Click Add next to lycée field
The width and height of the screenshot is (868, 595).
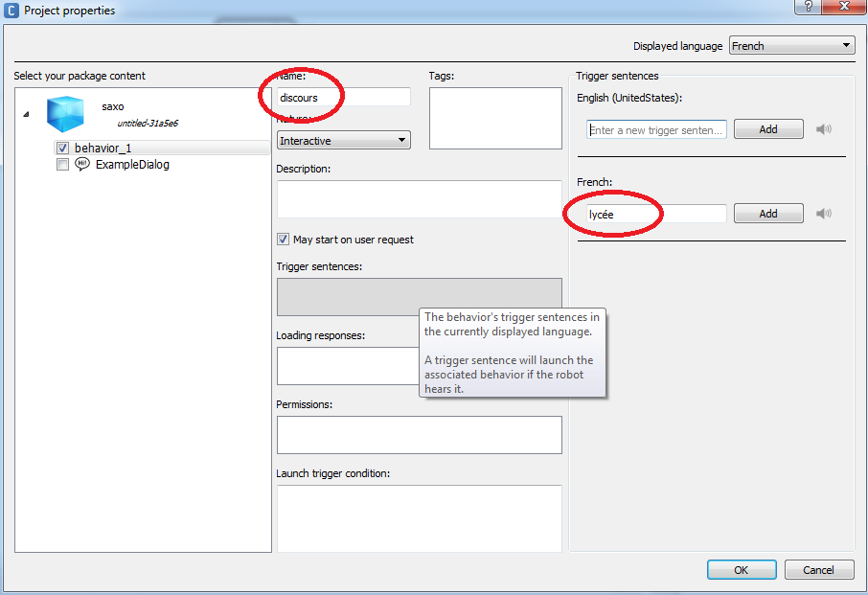click(x=768, y=214)
